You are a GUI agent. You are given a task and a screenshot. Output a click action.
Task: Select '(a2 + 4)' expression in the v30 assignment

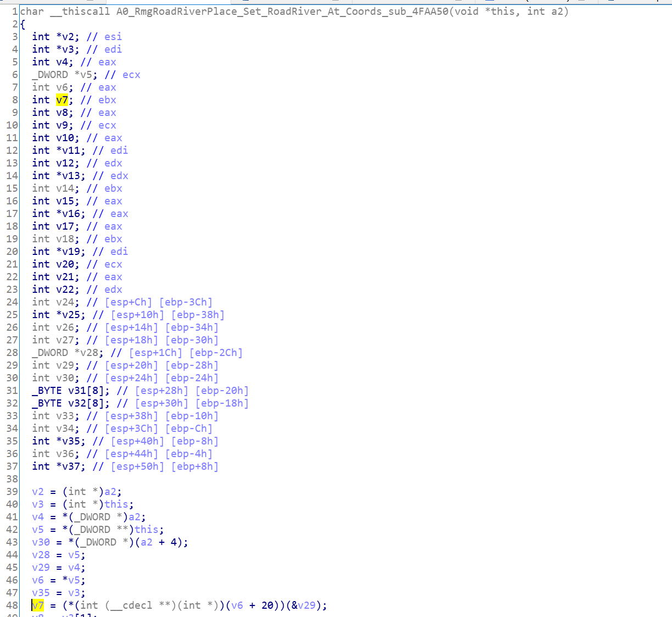158,542
